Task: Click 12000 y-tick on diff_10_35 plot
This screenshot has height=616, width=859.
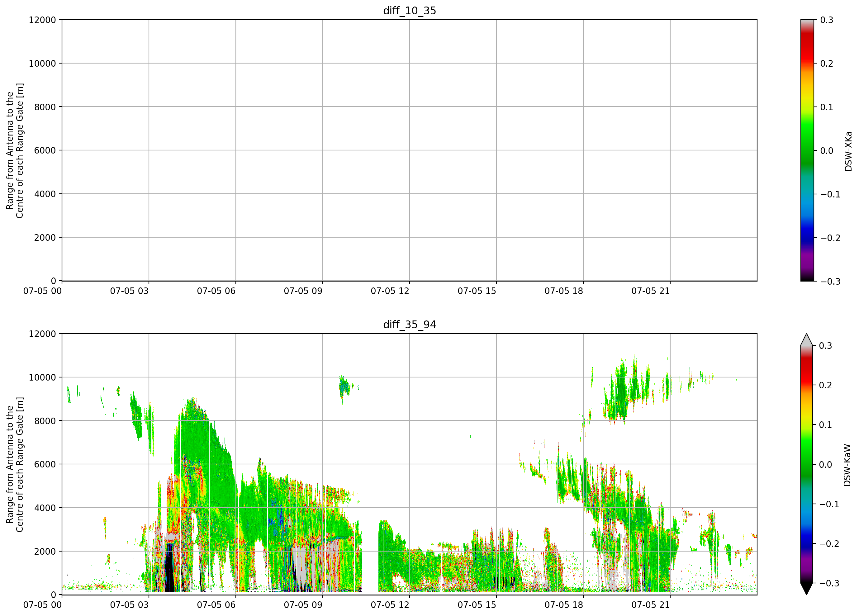Action: click(42, 20)
